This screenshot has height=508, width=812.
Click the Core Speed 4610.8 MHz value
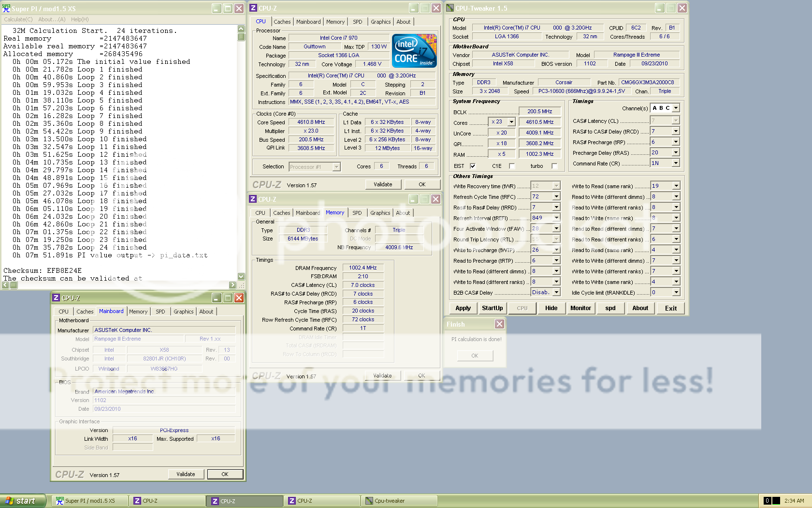click(x=311, y=122)
